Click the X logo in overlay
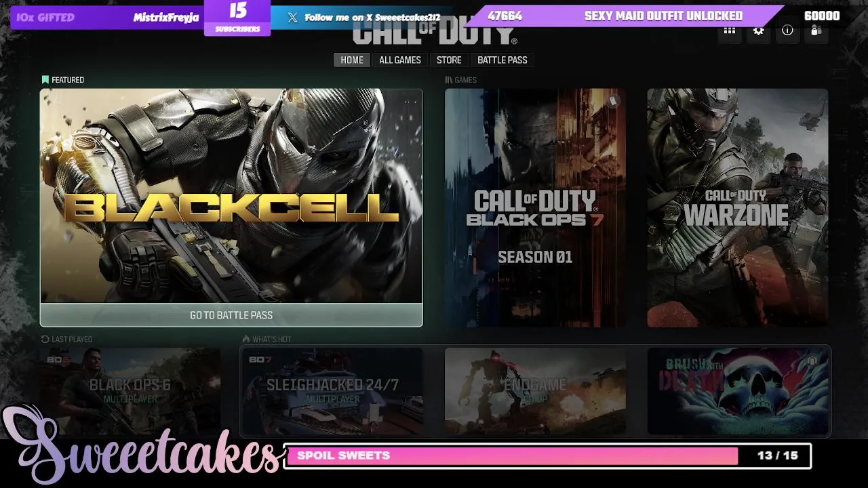 click(292, 18)
